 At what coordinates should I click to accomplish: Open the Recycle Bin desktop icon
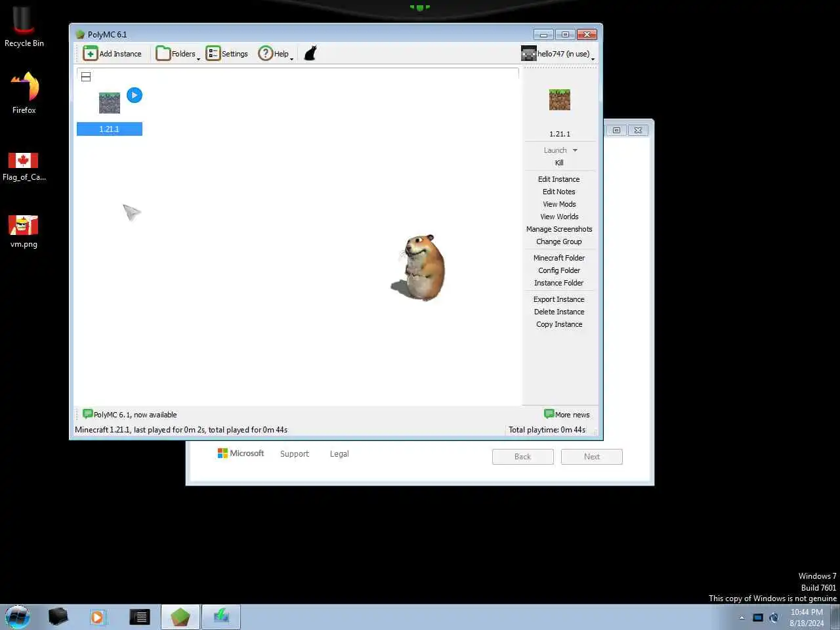pos(24,27)
